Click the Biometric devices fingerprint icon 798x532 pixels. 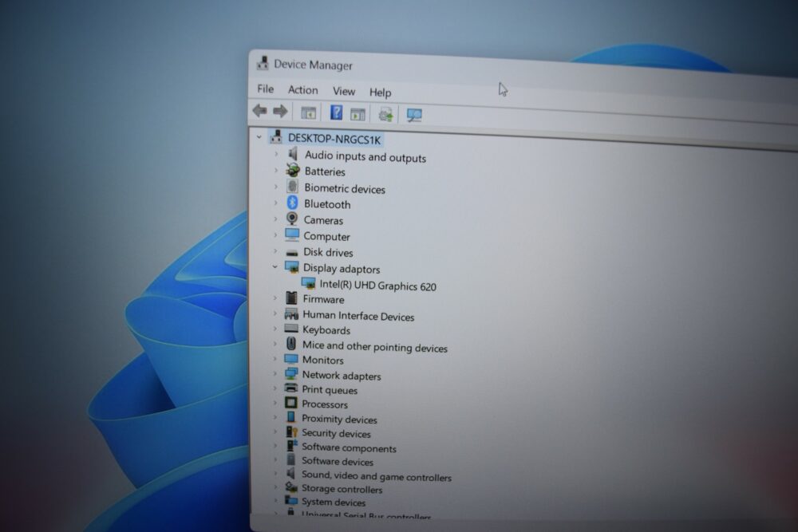coord(292,186)
